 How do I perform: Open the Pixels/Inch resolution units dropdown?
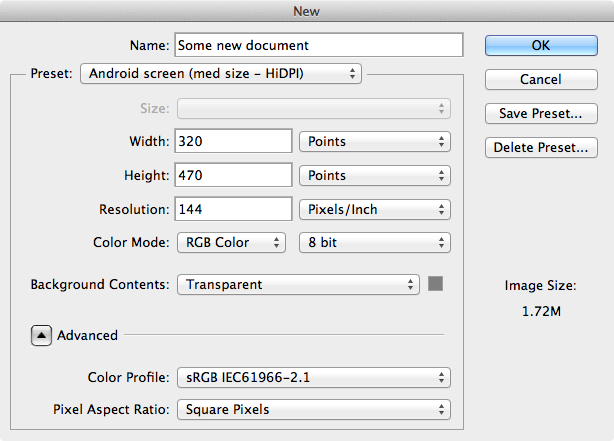click(374, 209)
